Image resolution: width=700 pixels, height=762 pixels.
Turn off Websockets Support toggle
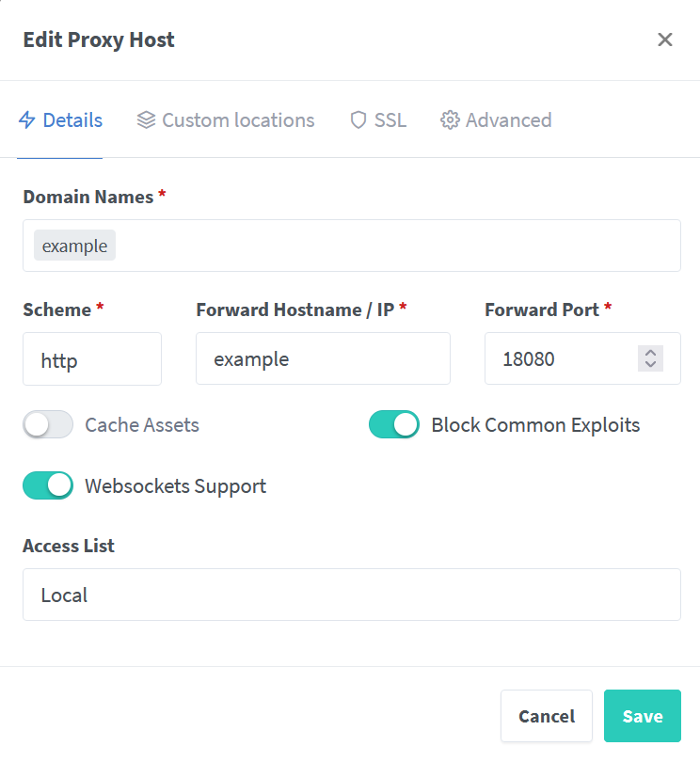(x=48, y=485)
